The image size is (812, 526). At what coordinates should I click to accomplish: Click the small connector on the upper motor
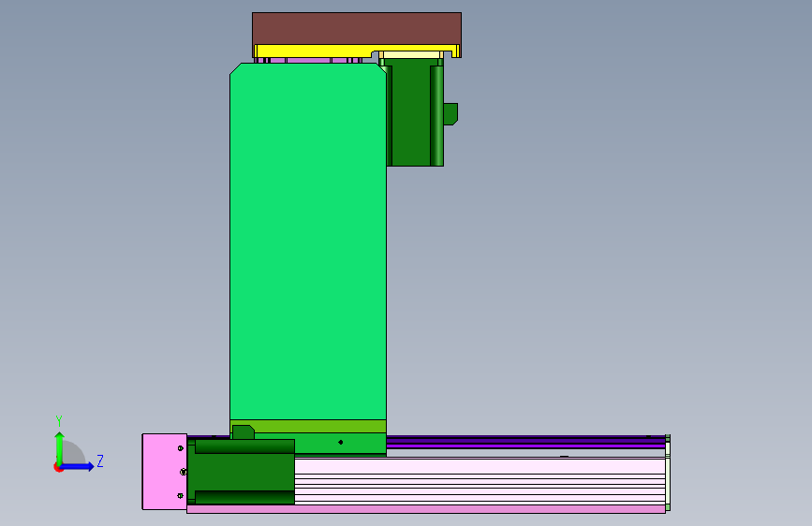(450, 114)
